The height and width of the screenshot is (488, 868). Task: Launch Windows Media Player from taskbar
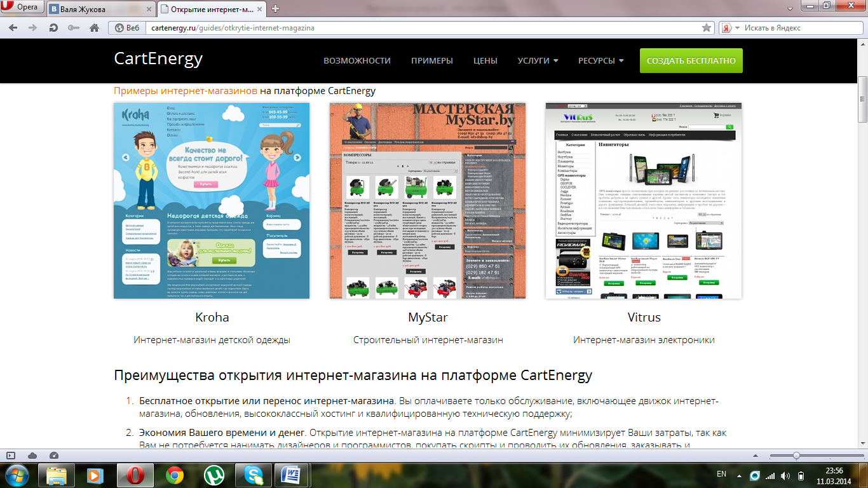(95, 475)
